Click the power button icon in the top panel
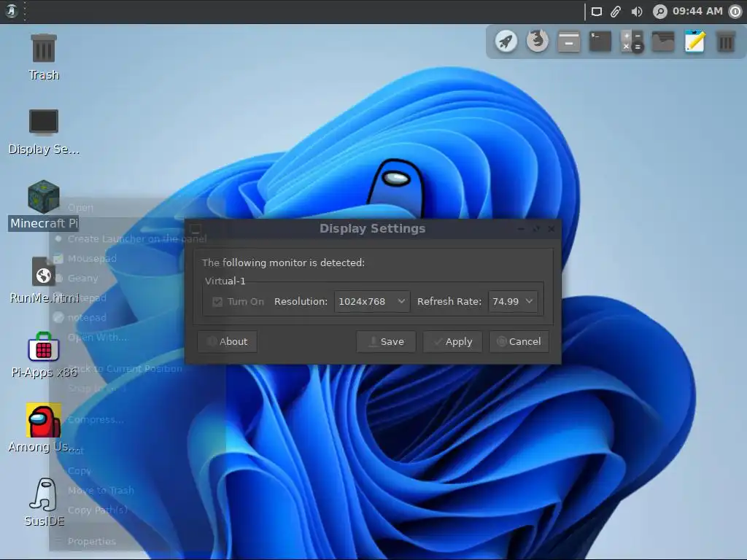 pyautogui.click(x=735, y=12)
